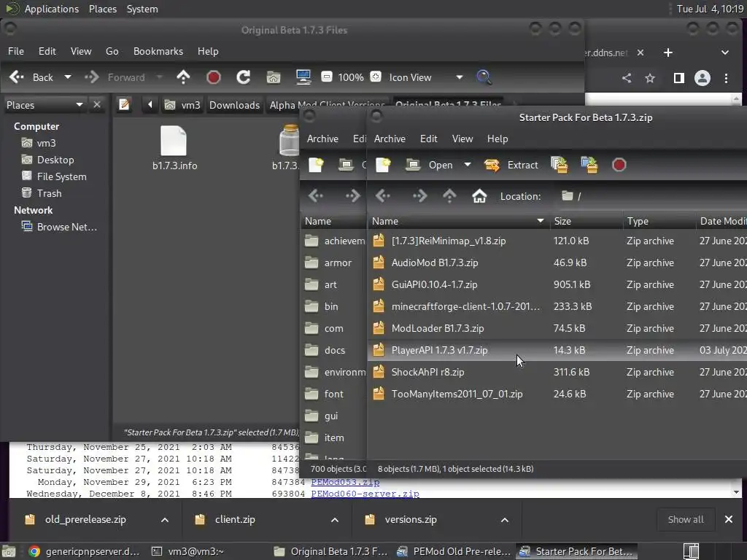
Task: Click the archive forward arrow in Starter Pack window
Action: [419, 195]
